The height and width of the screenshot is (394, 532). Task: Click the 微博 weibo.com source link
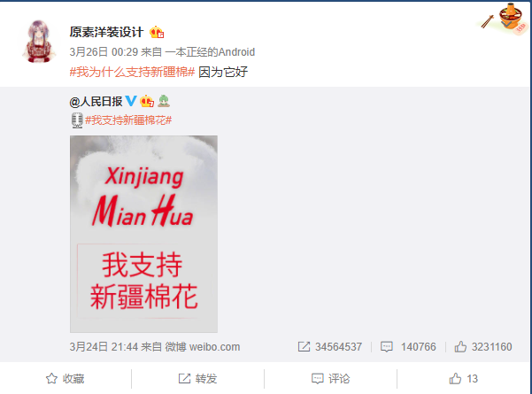pos(203,347)
